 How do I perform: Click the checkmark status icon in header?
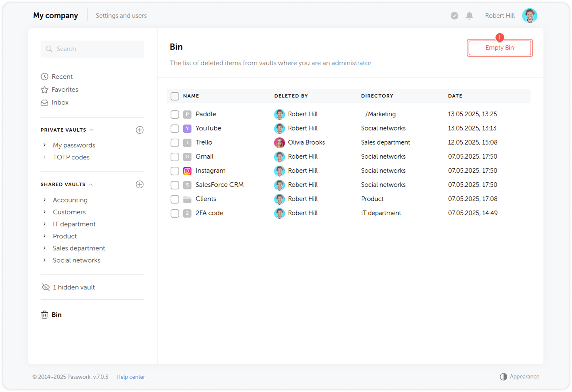point(454,16)
